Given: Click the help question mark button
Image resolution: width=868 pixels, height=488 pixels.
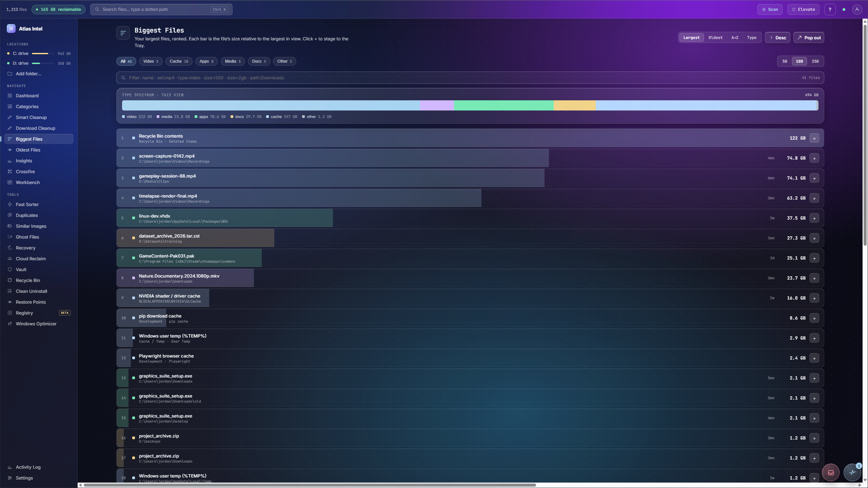Looking at the screenshot, I should click(x=830, y=9).
